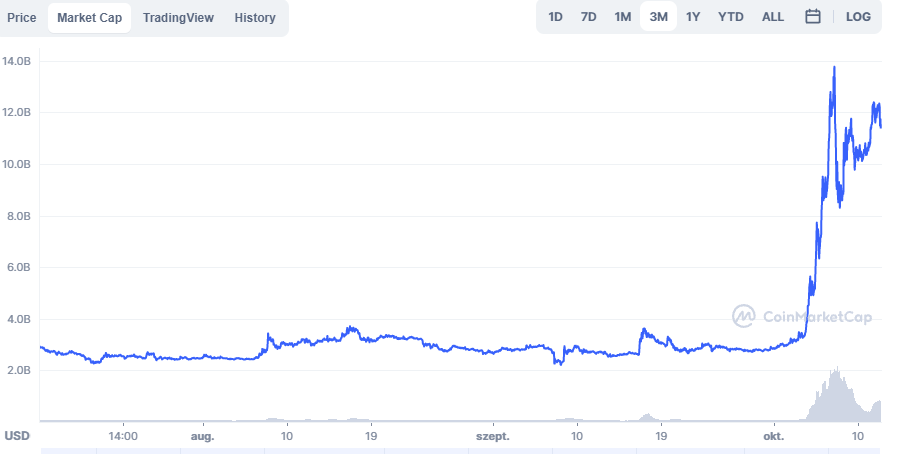Set chart range to 7D

588,17
